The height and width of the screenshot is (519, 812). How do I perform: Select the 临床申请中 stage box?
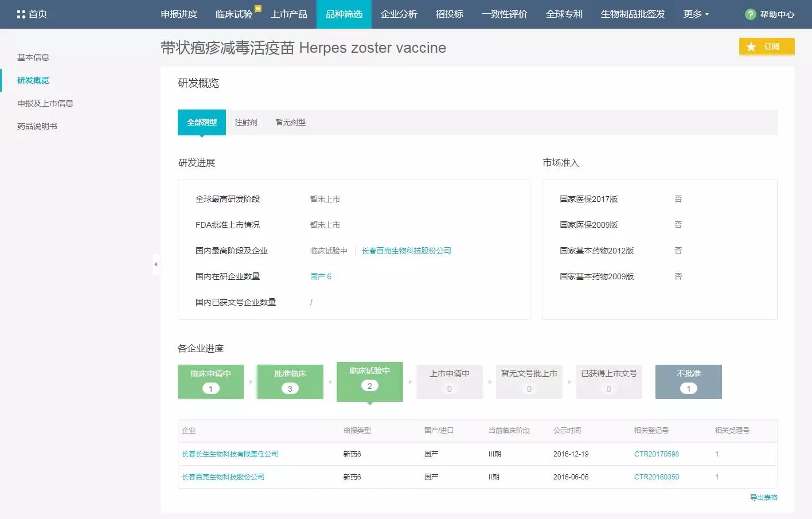pos(210,381)
